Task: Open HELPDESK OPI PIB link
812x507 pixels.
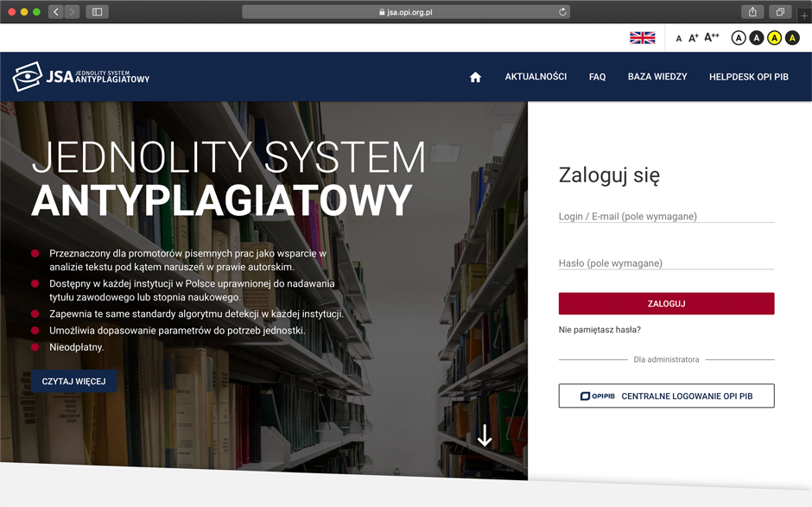Action: click(x=749, y=77)
